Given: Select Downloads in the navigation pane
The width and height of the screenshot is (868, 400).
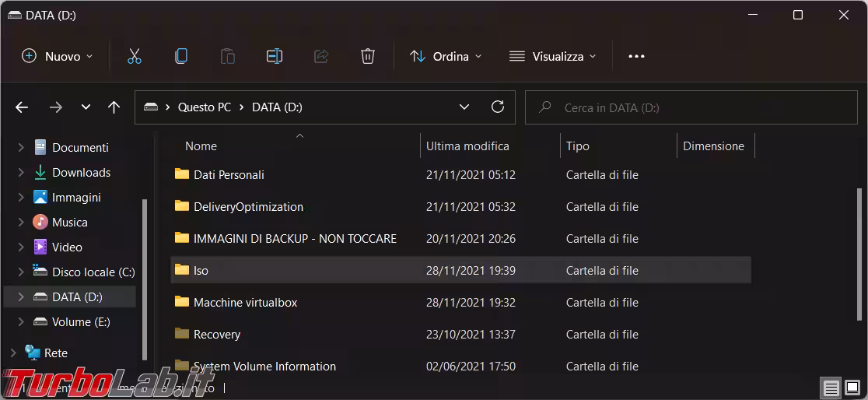Looking at the screenshot, I should [x=81, y=173].
